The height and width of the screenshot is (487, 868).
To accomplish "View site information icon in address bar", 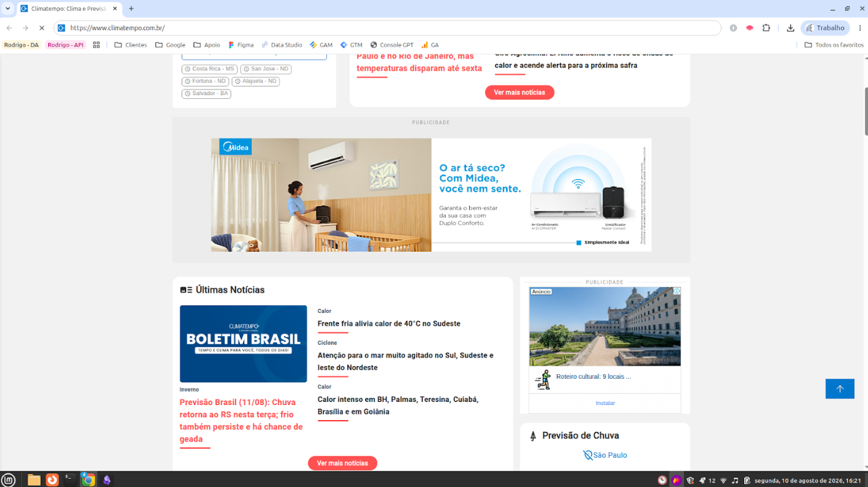I will pyautogui.click(x=61, y=28).
